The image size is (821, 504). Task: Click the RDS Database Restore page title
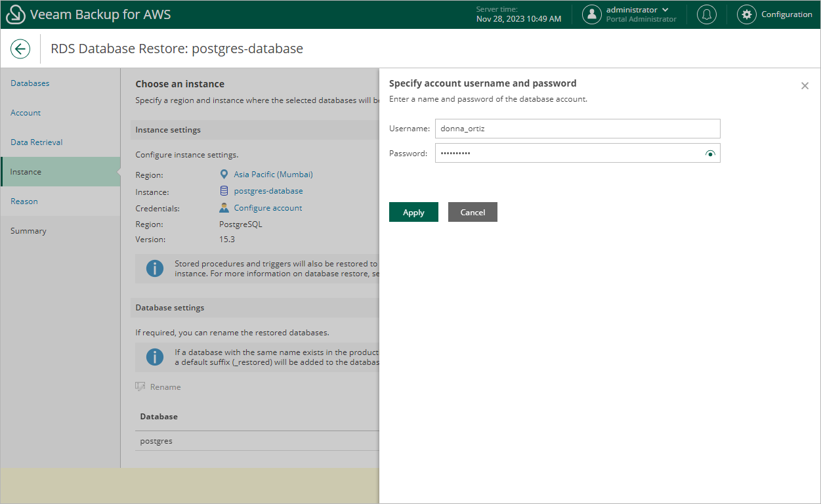click(177, 49)
